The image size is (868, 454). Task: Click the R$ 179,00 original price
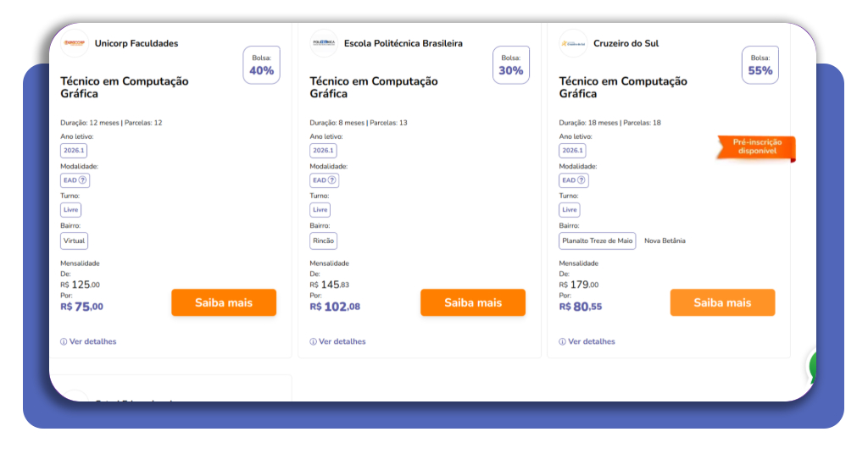coord(579,285)
